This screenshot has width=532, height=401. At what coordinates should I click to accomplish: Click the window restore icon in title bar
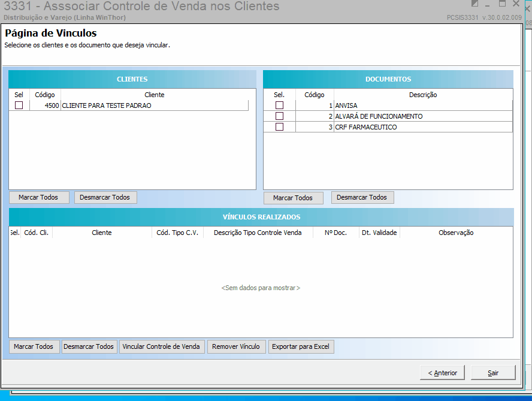coord(475,4)
